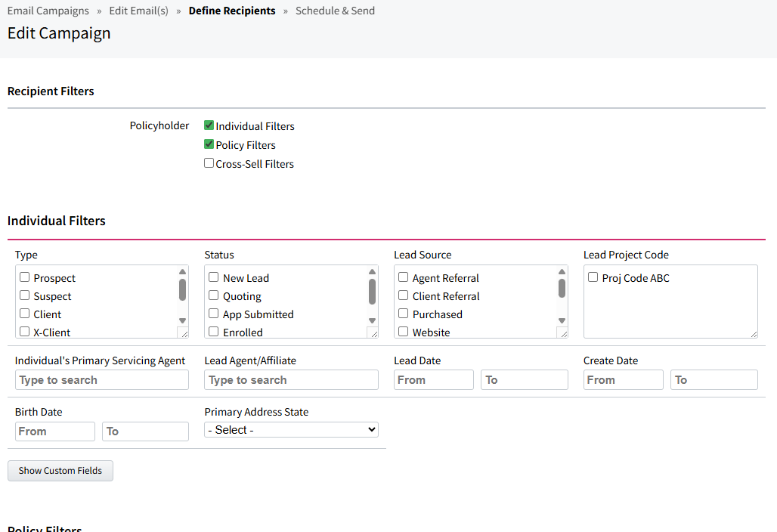Image resolution: width=777 pixels, height=532 pixels.
Task: Click the Birth Date To field
Action: coord(146,431)
